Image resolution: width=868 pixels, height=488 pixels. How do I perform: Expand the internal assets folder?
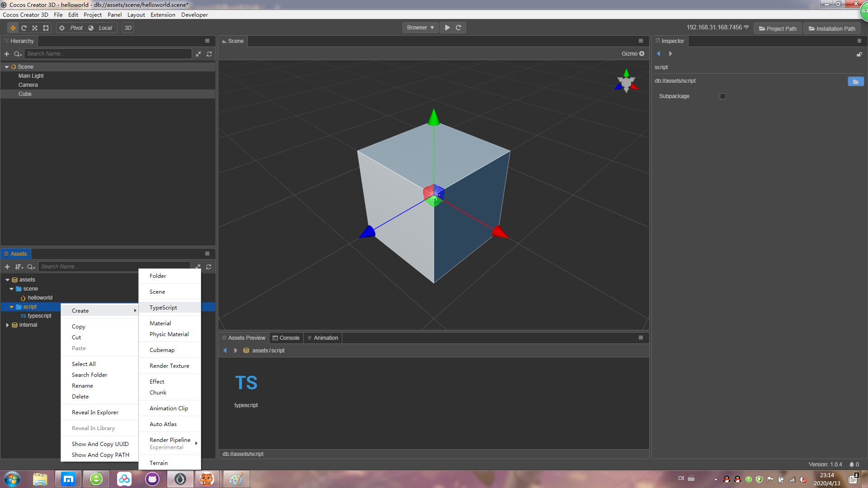7,325
